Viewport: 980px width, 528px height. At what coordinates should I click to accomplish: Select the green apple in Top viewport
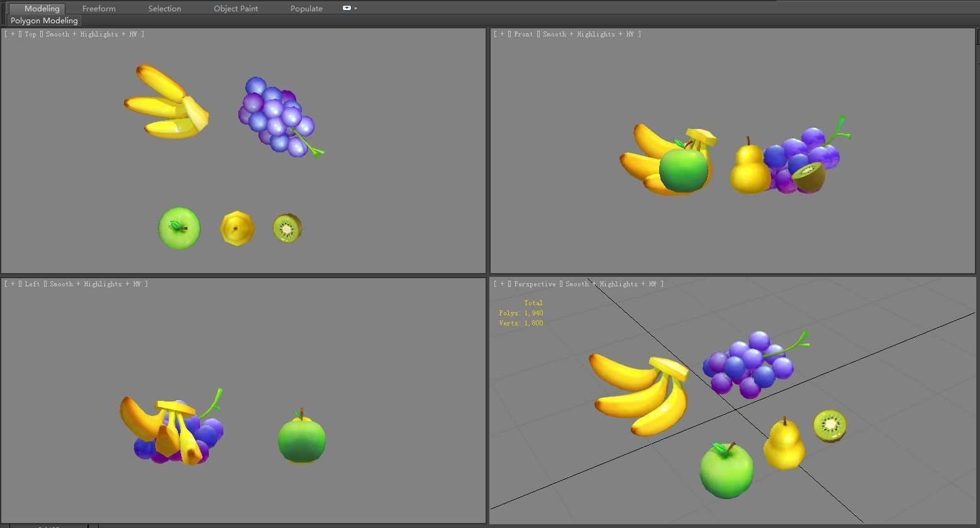(x=179, y=228)
